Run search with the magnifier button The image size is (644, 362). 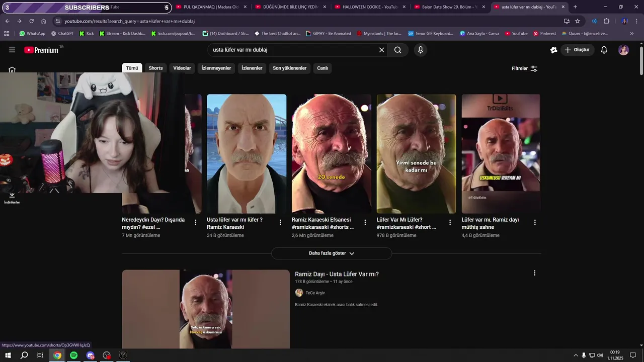pos(398,50)
